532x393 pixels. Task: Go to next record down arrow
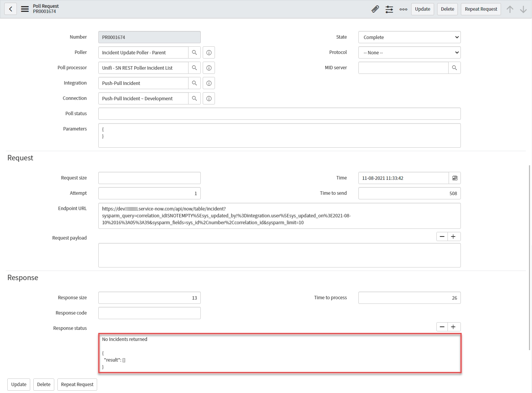click(x=523, y=9)
